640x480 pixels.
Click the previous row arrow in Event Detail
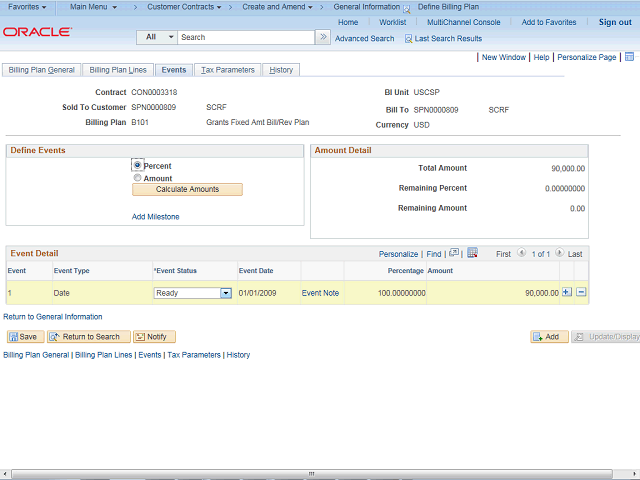521,253
